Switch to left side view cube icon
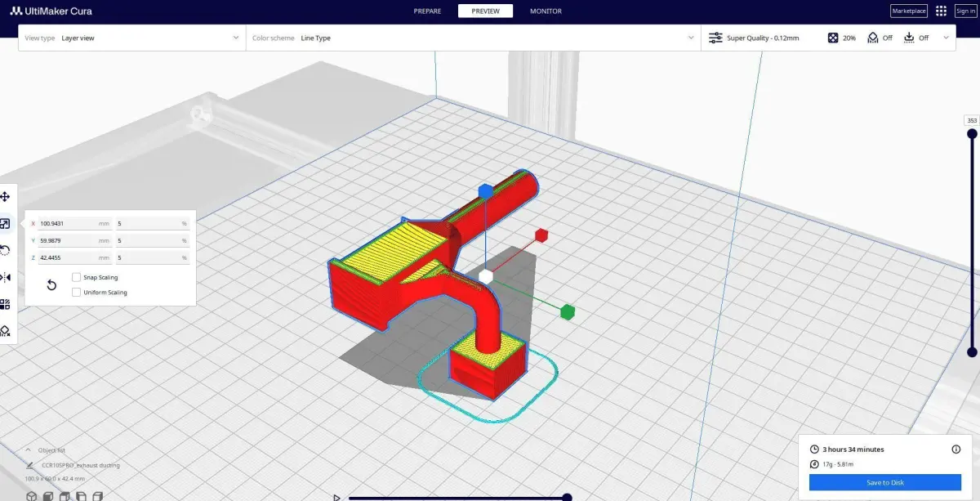This screenshot has height=501, width=980. click(x=81, y=495)
